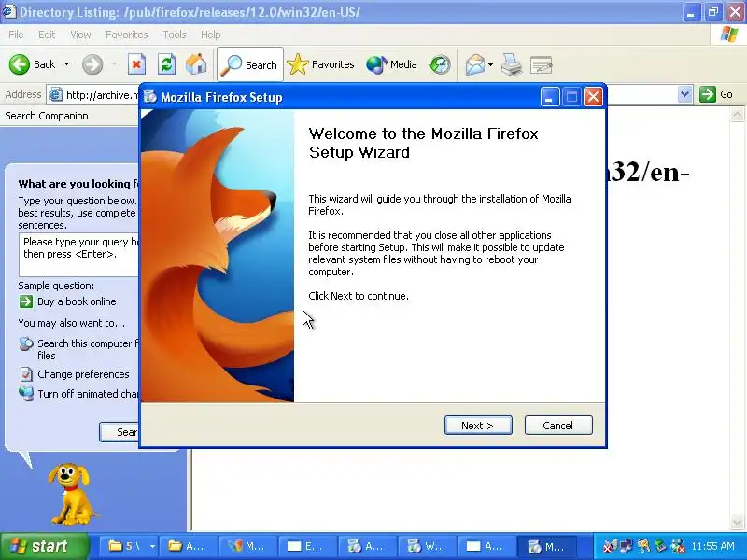The image size is (747, 560).
Task: Click the scroll up arrow on page scrollbar
Action: (x=738, y=115)
